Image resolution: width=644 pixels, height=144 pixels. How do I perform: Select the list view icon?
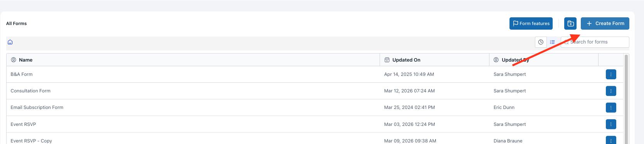(x=552, y=42)
